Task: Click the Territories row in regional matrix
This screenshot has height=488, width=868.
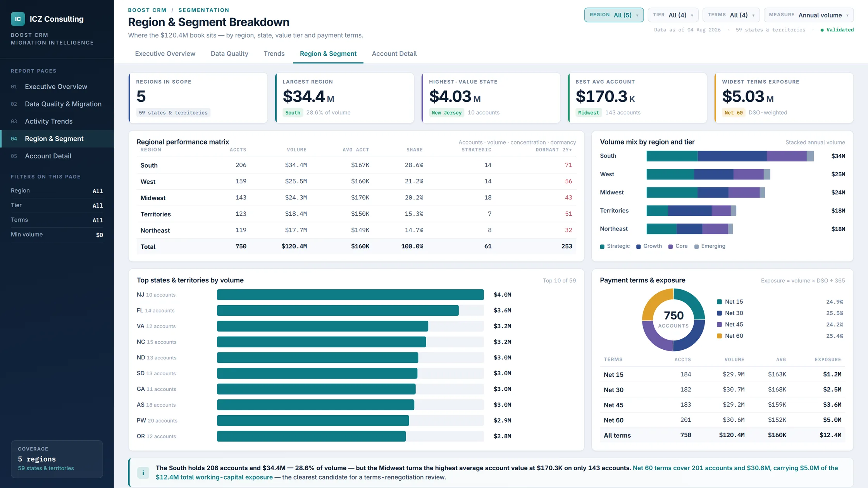Action: click(356, 214)
